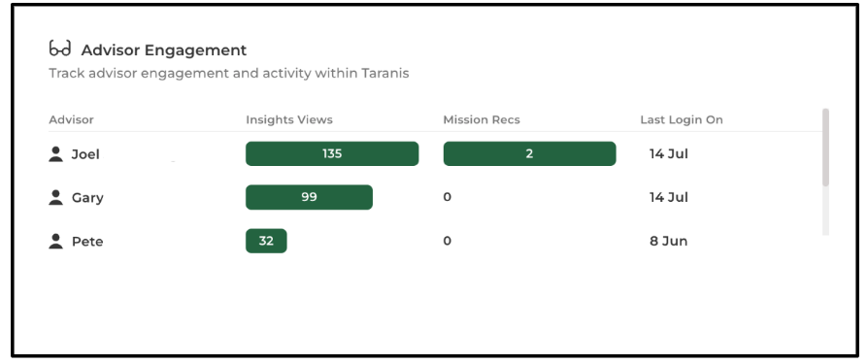Select the Pete advisor name
Viewport: 868px width, 364px height.
(x=87, y=242)
